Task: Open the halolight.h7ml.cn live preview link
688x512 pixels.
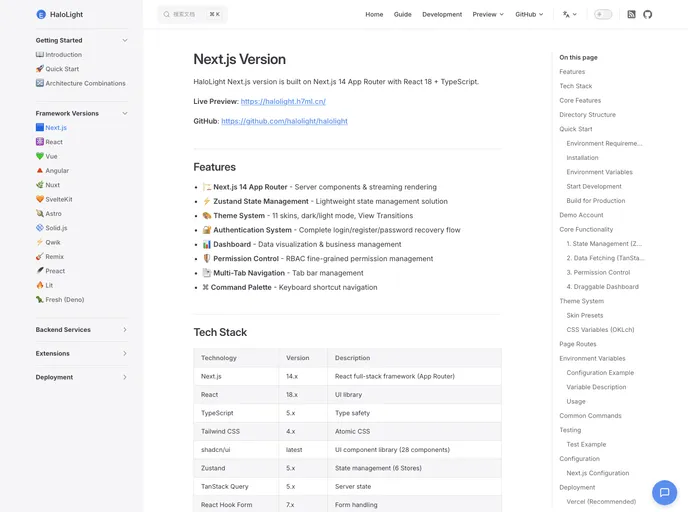Action: pos(283,101)
